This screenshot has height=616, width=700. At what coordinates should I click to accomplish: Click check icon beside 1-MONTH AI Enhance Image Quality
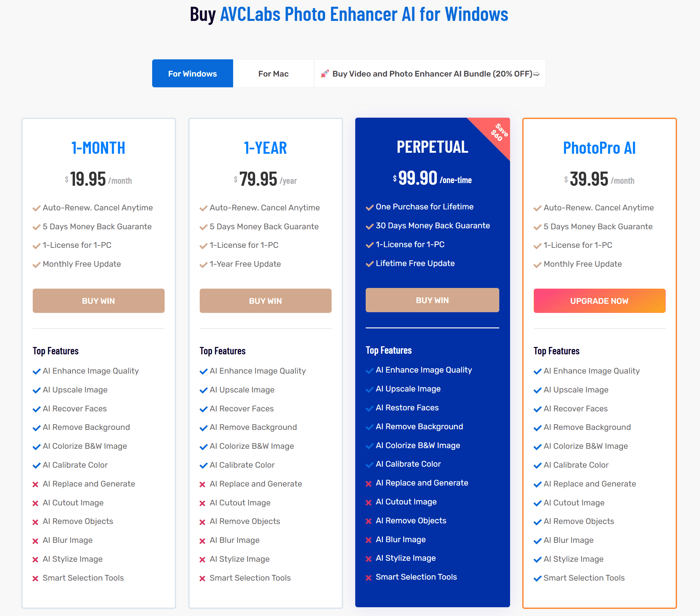(37, 372)
